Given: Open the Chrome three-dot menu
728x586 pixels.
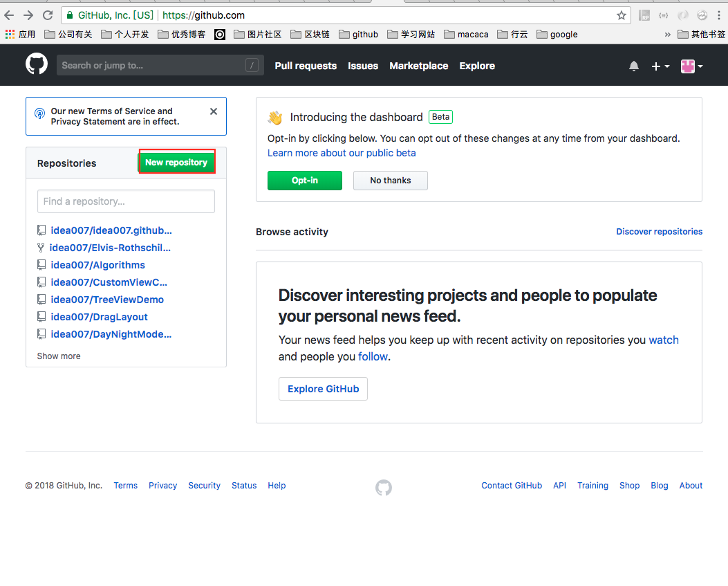Looking at the screenshot, I should point(719,15).
